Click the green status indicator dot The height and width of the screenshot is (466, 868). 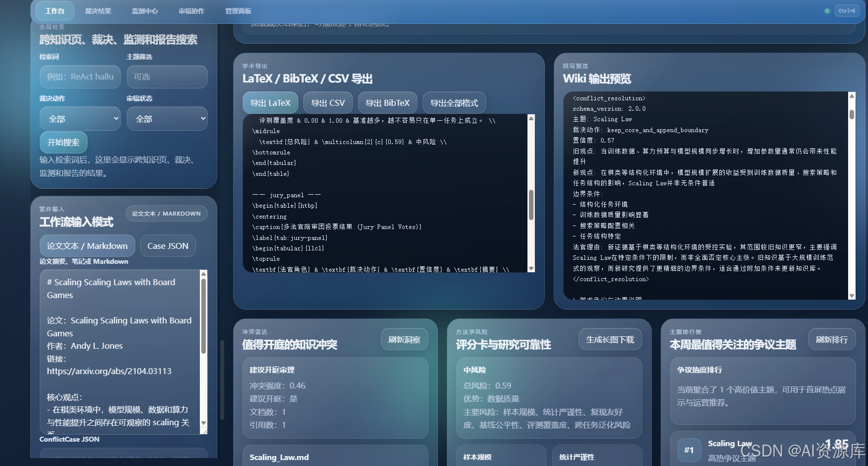tap(827, 11)
